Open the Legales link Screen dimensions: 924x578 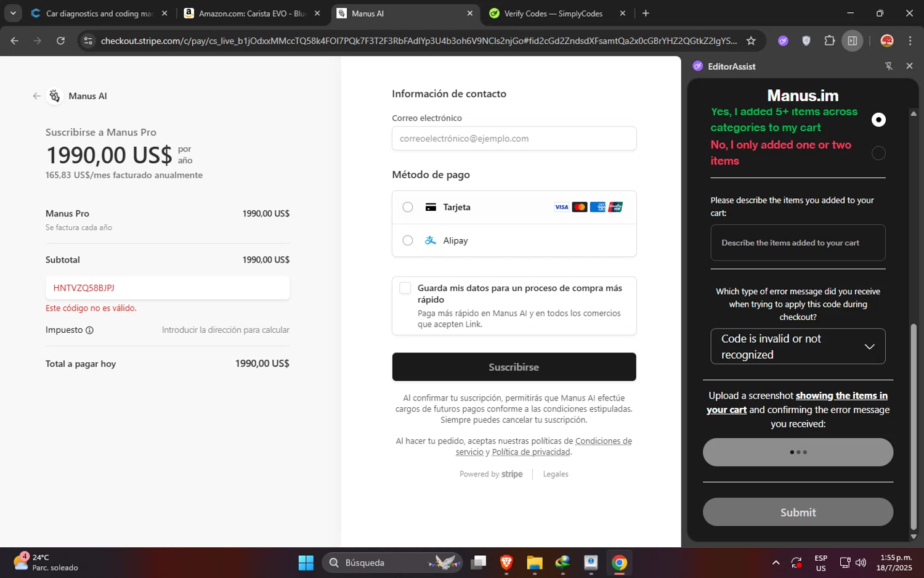tap(556, 474)
